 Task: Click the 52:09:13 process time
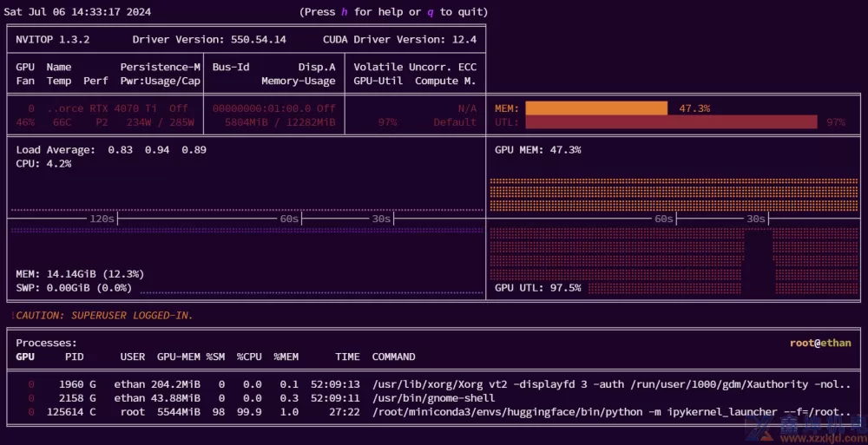click(335, 384)
